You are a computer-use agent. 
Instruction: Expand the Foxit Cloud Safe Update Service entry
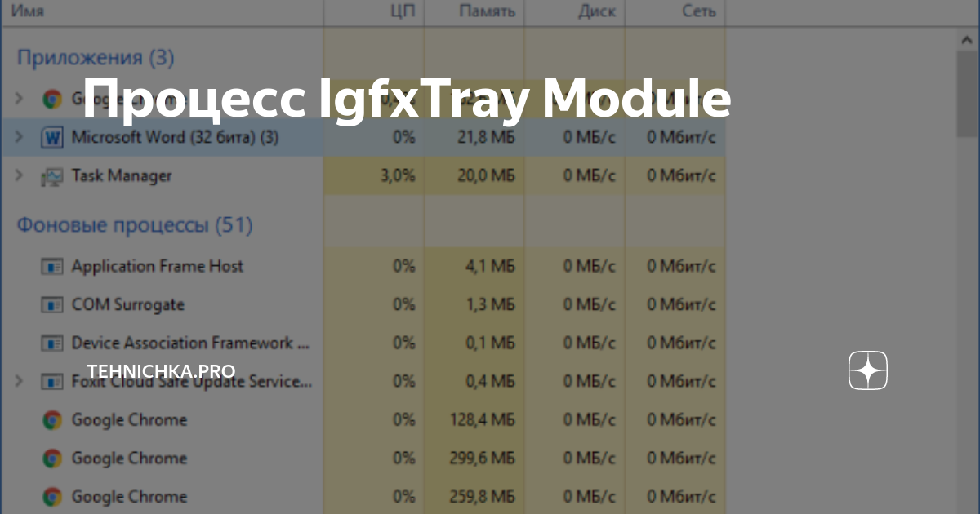(20, 381)
